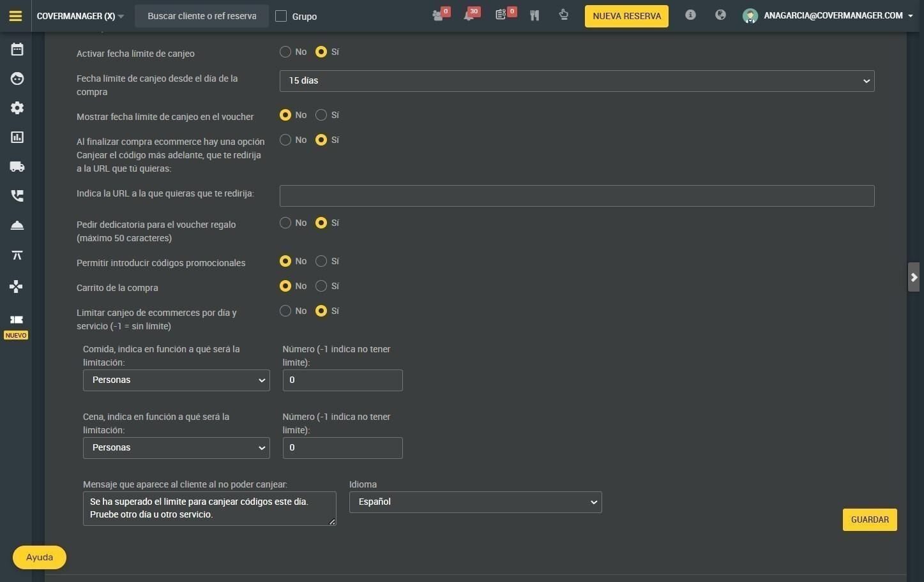Select Sí for Permitir introducir códigos promocionales
The width and height of the screenshot is (924, 582).
pyautogui.click(x=321, y=261)
